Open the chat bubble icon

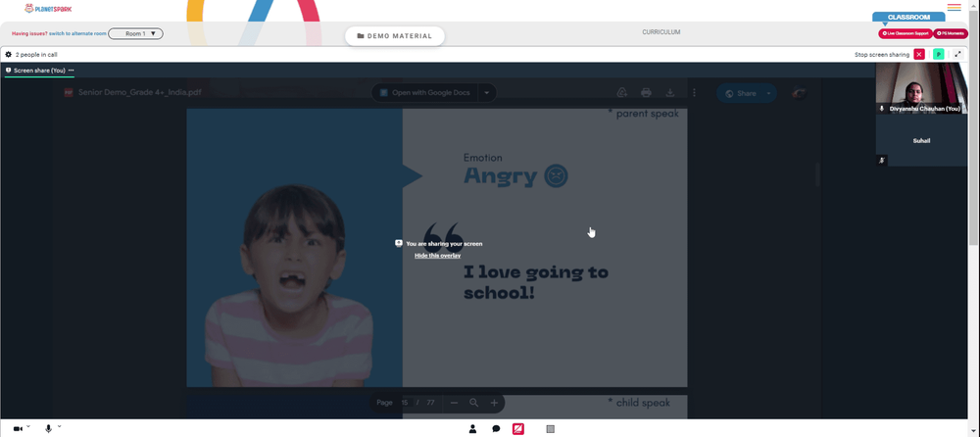tap(496, 429)
